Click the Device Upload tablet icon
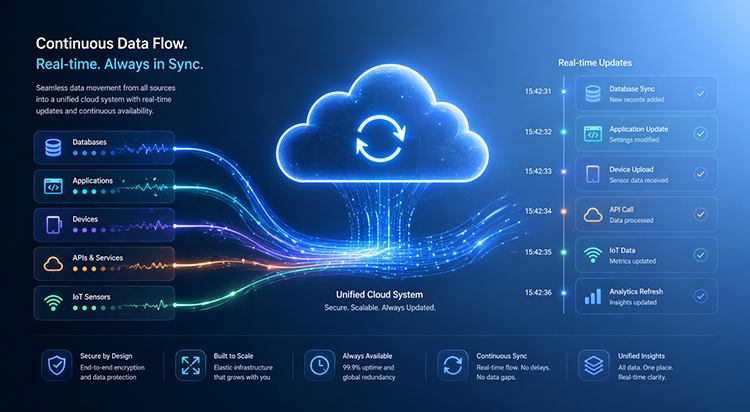Viewport: 750px width, 412px height. [x=593, y=174]
